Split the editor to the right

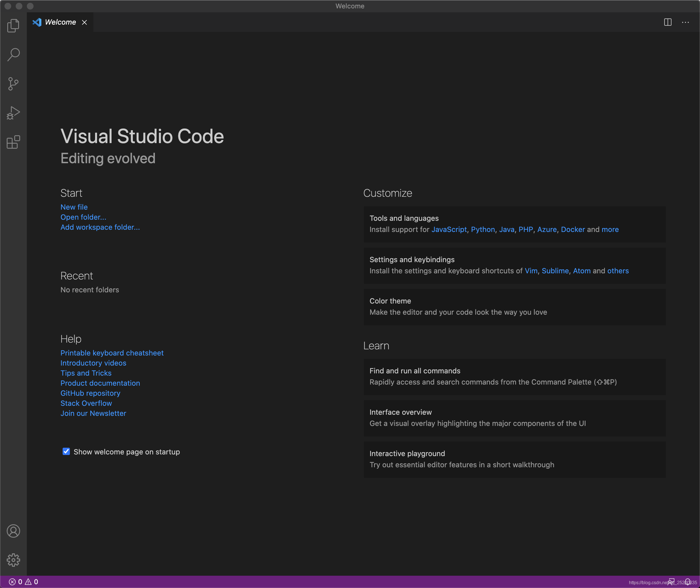pyautogui.click(x=668, y=22)
